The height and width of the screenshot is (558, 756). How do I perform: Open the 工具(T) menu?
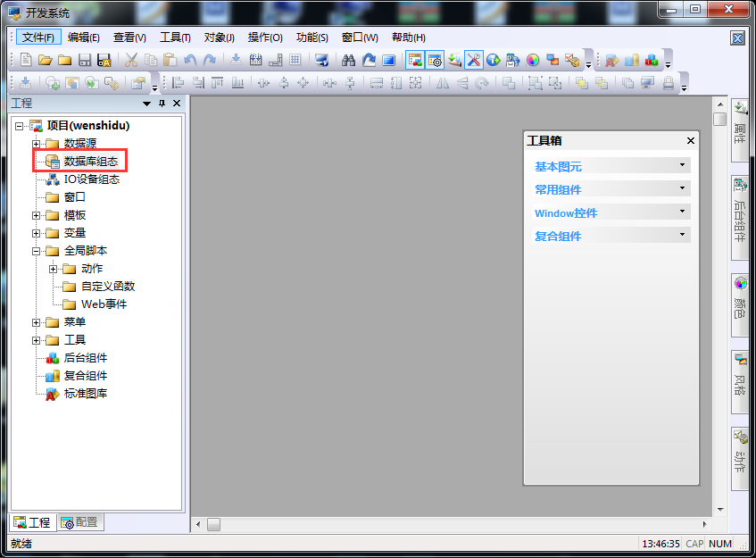pyautogui.click(x=175, y=37)
